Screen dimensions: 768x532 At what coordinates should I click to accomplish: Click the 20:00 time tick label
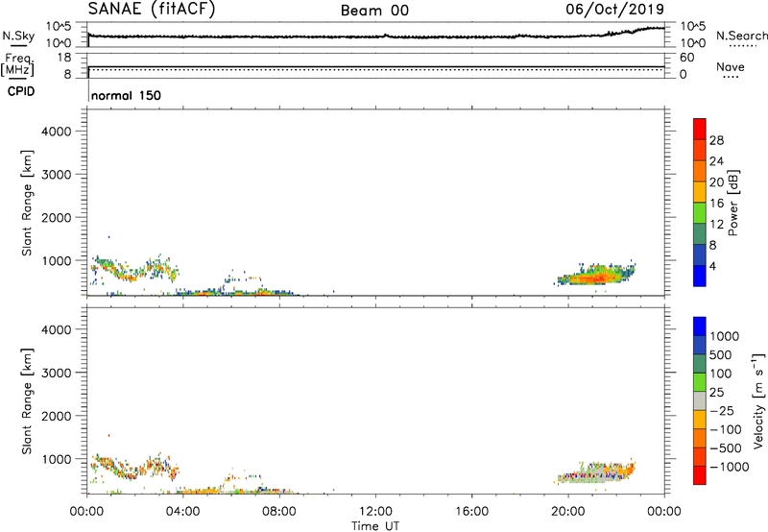568,512
